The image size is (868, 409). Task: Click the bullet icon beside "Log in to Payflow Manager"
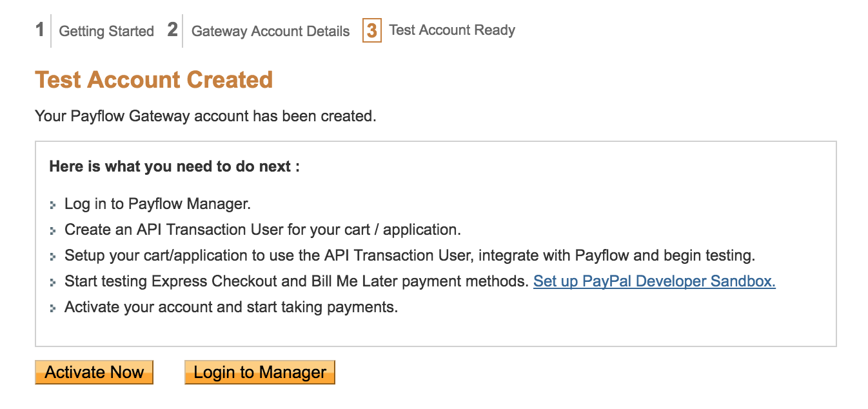coord(53,205)
